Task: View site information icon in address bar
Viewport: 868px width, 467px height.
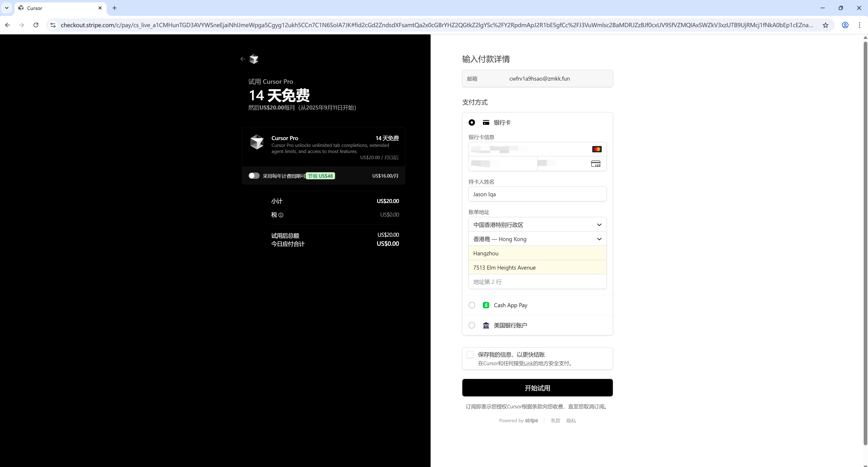Action: pyautogui.click(x=53, y=25)
